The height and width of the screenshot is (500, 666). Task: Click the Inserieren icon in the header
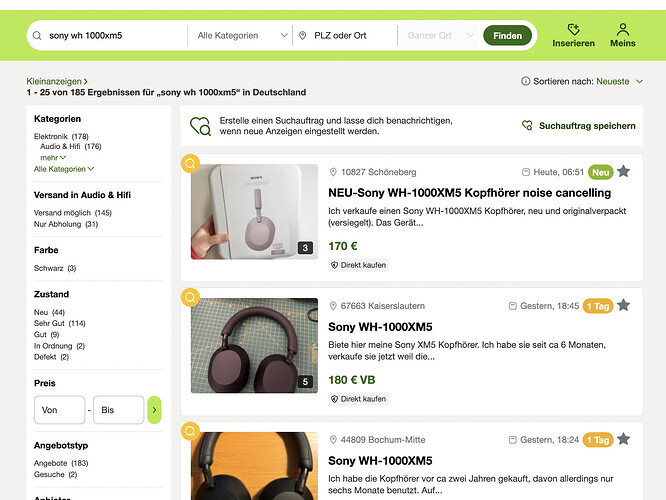click(x=573, y=30)
